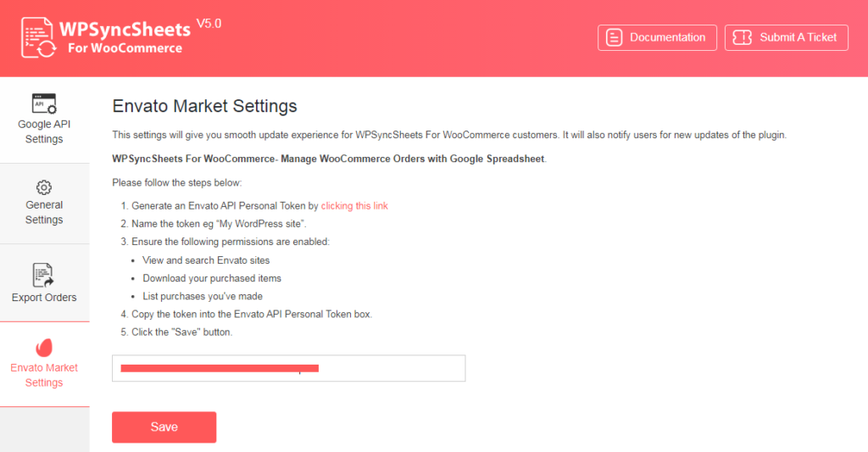Viewport: 868px width, 452px height.
Task: Focus the Envato API Personal Token field
Action: 288,368
